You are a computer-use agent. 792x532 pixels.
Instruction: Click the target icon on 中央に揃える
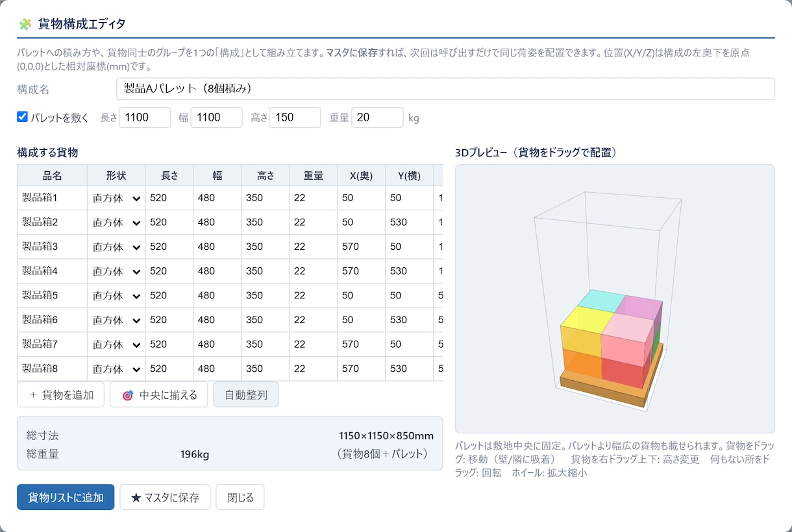(128, 395)
